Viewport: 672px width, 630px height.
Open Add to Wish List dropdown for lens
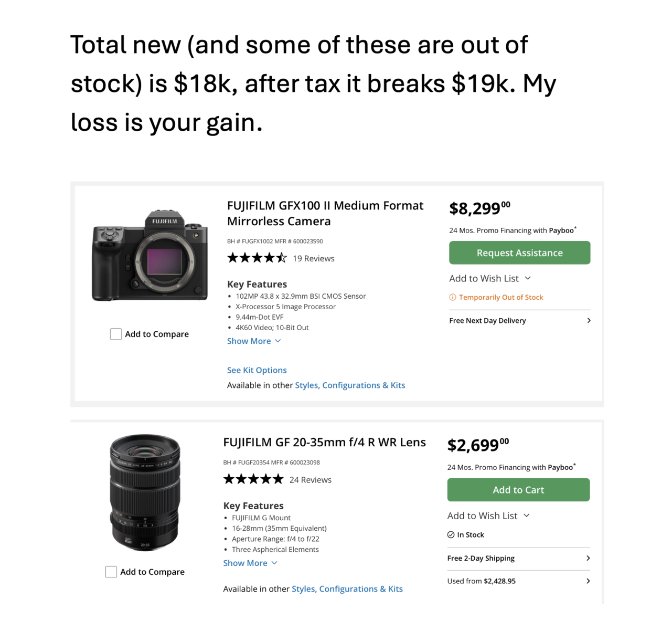[488, 516]
